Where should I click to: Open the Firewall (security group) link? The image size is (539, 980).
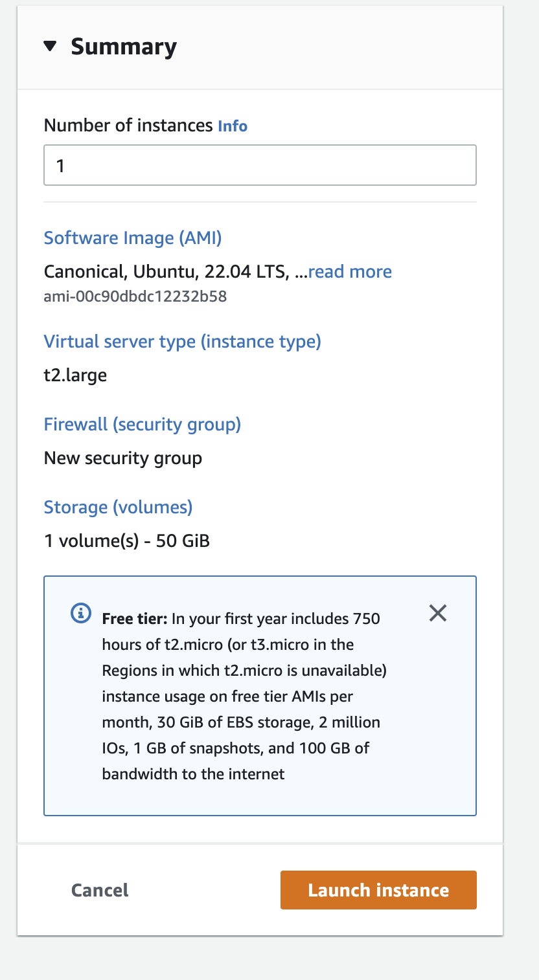click(x=142, y=425)
